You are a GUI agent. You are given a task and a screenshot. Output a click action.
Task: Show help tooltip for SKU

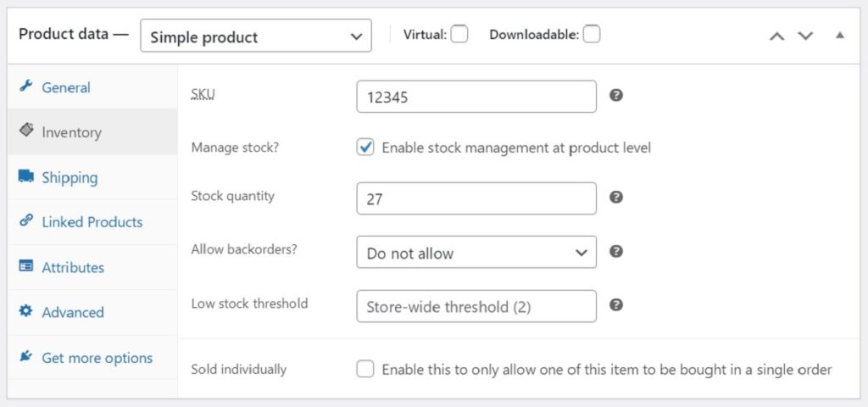pyautogui.click(x=616, y=95)
